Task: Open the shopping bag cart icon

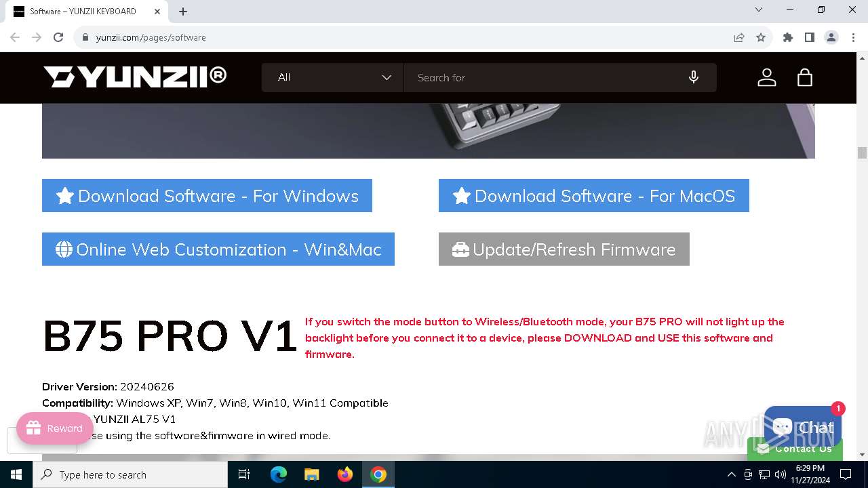Action: 805,77
